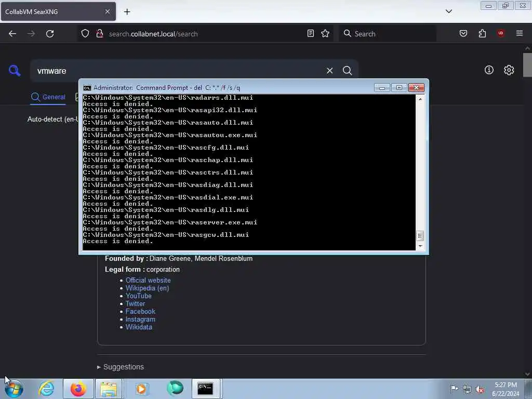Screen dimensions: 532x399
Task: Open the green round taskbar app icon
Action: [175, 389]
